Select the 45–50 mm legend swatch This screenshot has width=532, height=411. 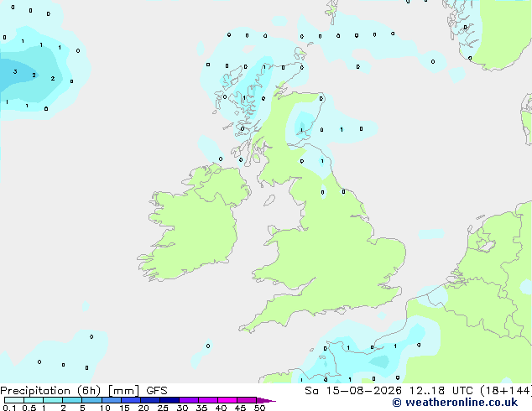coord(247,400)
